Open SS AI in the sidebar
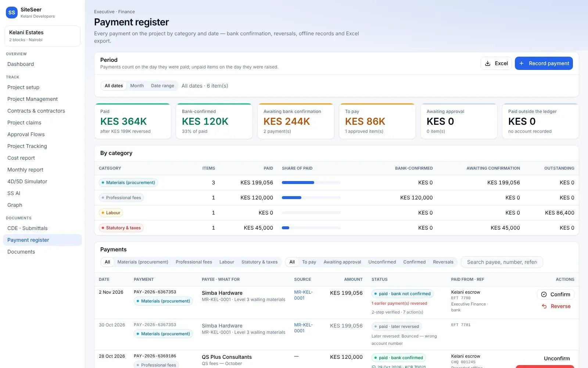 coord(42,193)
